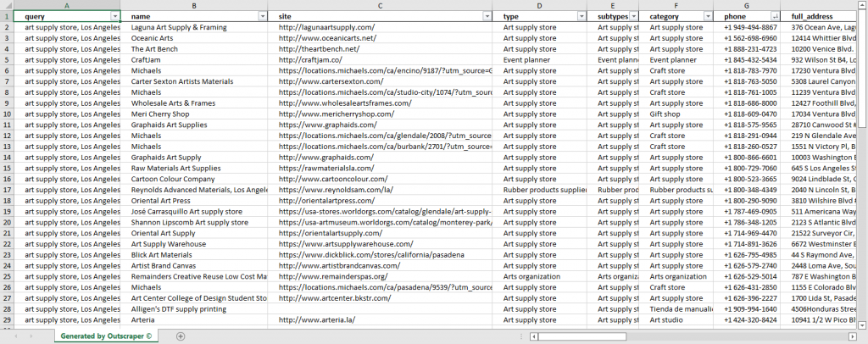Expand the name column filter dropdown
Viewport: 868px width, 344px height.
click(x=260, y=16)
